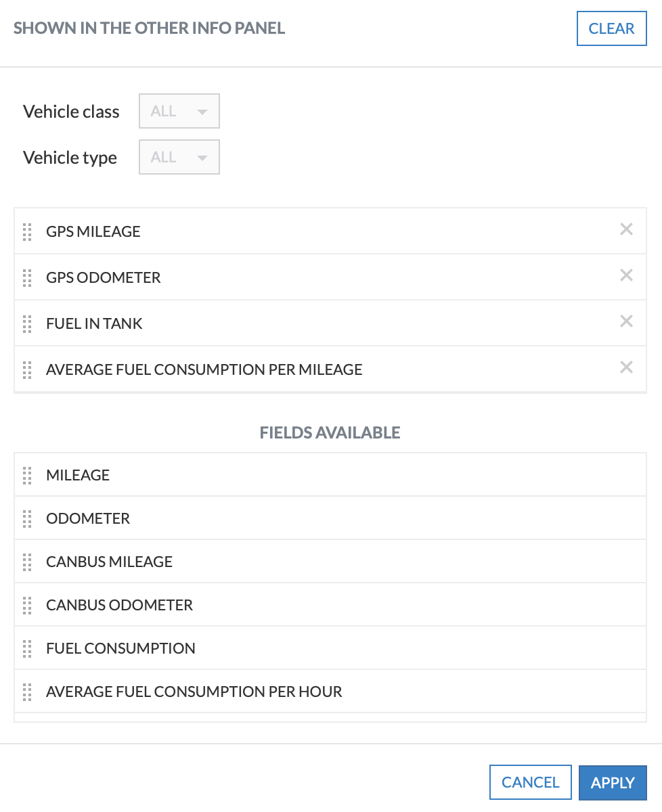Select AVERAGE FUEL CONSUMPTION PER HOUR field
Image resolution: width=662 pixels, height=812 pixels.
tap(194, 692)
